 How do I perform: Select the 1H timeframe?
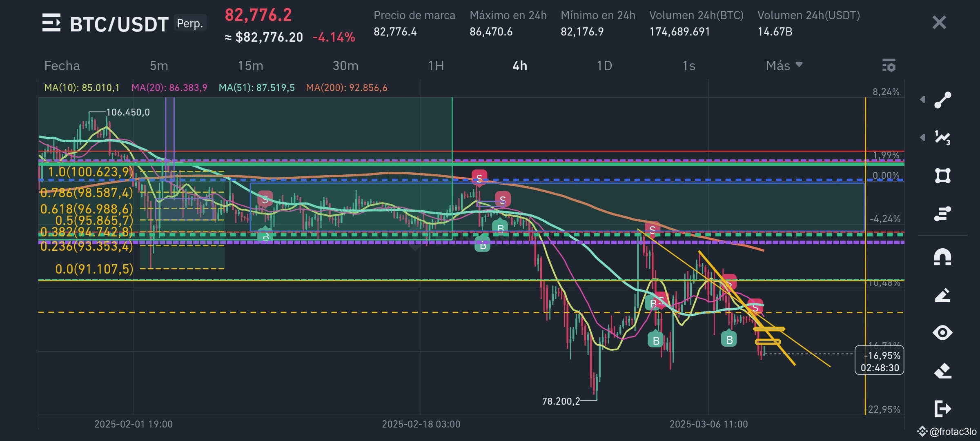(x=436, y=66)
